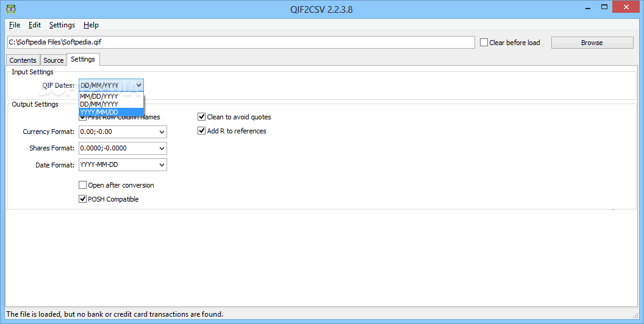
Task: Open the Help menu
Action: click(91, 25)
